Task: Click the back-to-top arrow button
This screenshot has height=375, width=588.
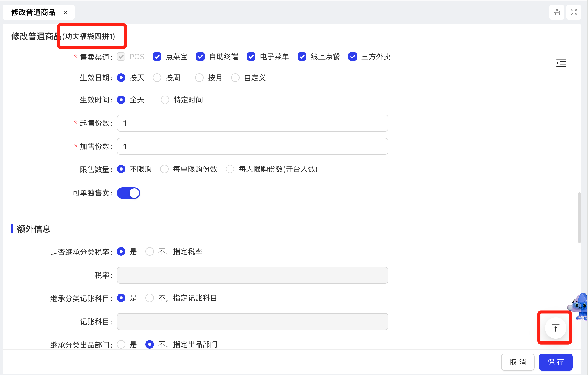Action: click(x=555, y=328)
